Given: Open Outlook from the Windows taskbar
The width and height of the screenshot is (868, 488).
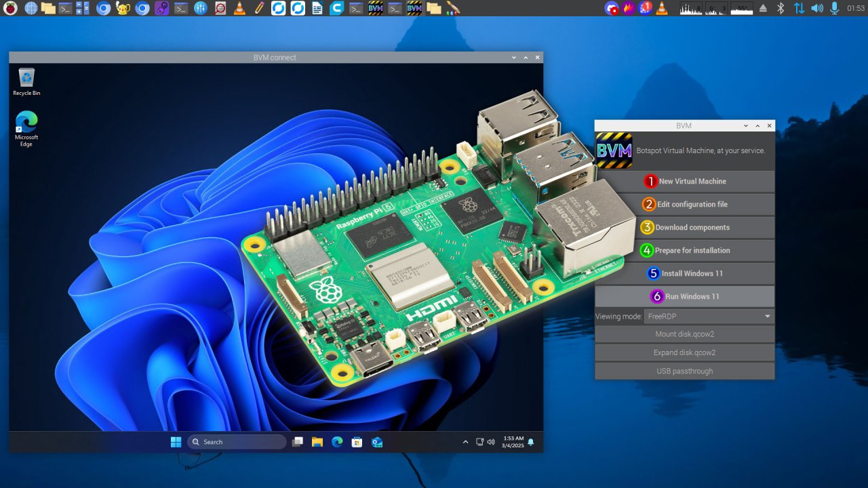Looking at the screenshot, I should coord(377,442).
